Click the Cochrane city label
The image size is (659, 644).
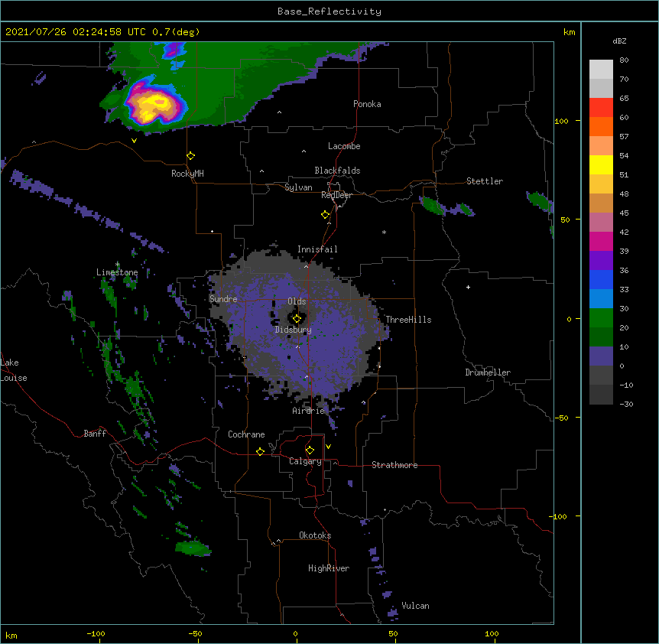[246, 434]
